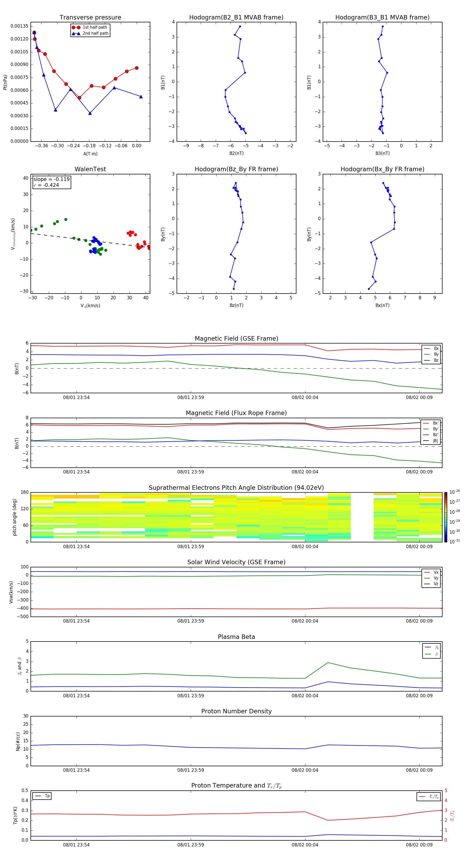
Task: Click the 'A(T·m)' x-axis label
Action: [90, 154]
